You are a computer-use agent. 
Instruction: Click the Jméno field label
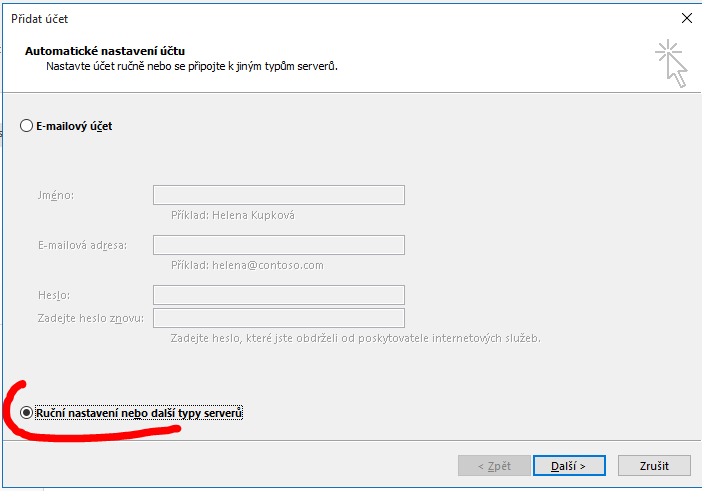[x=56, y=196]
